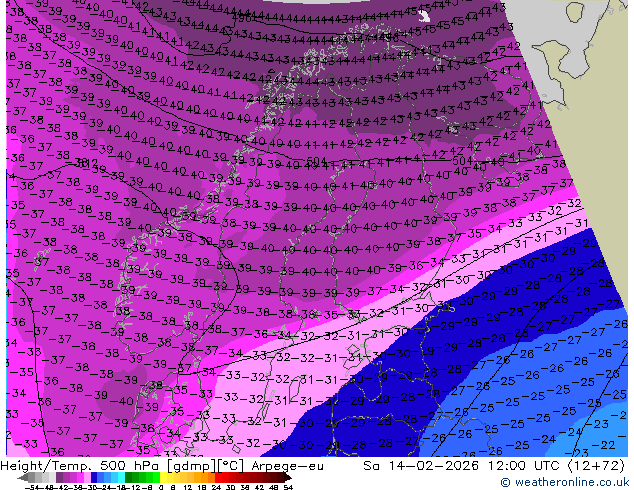Click the '490' contour label at top
This screenshot has width=634, height=490.
241,18
